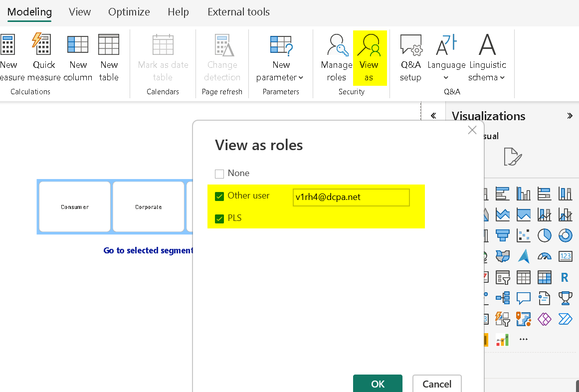This screenshot has width=579, height=392.
Task: Insert the R script visual
Action: [565, 277]
